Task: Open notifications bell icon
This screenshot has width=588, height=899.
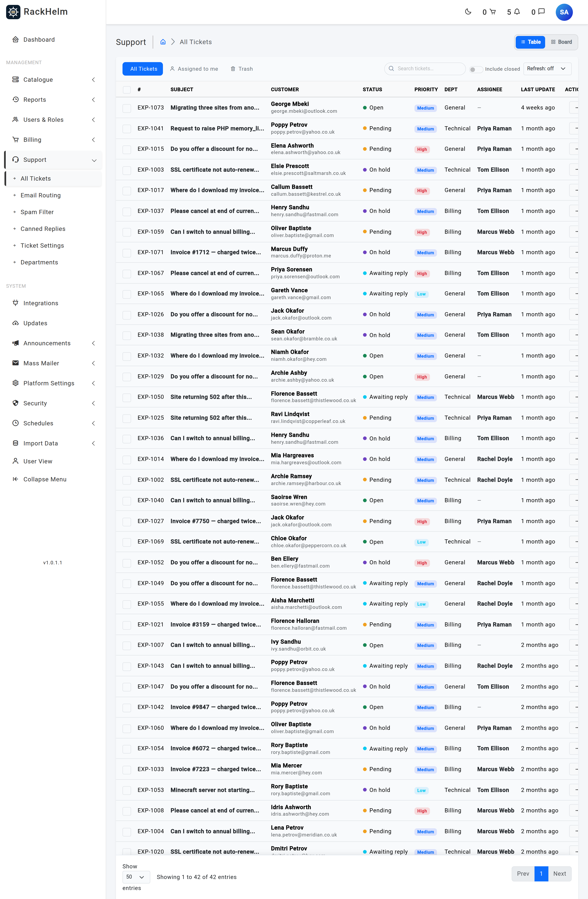Action: (517, 12)
